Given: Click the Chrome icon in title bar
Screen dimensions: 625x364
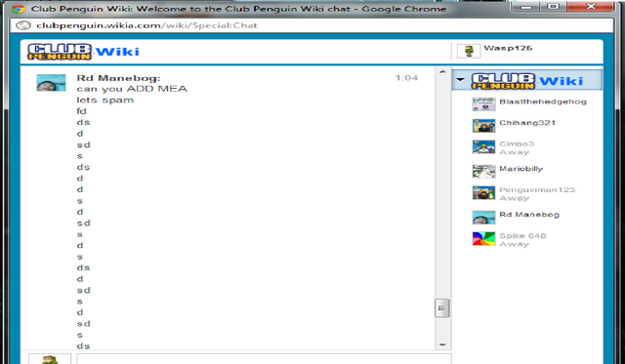Looking at the screenshot, I should (x=18, y=9).
